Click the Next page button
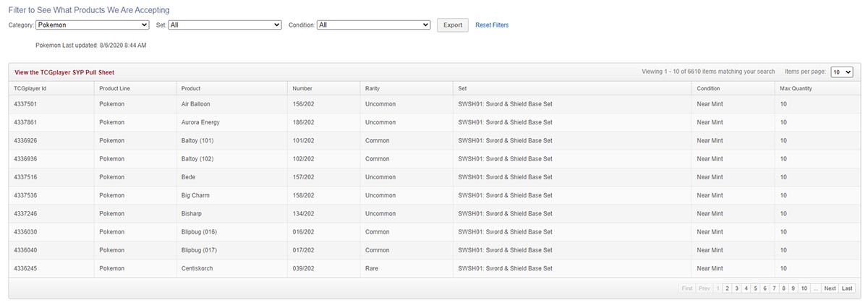This screenshot has width=868, height=308. click(x=830, y=288)
